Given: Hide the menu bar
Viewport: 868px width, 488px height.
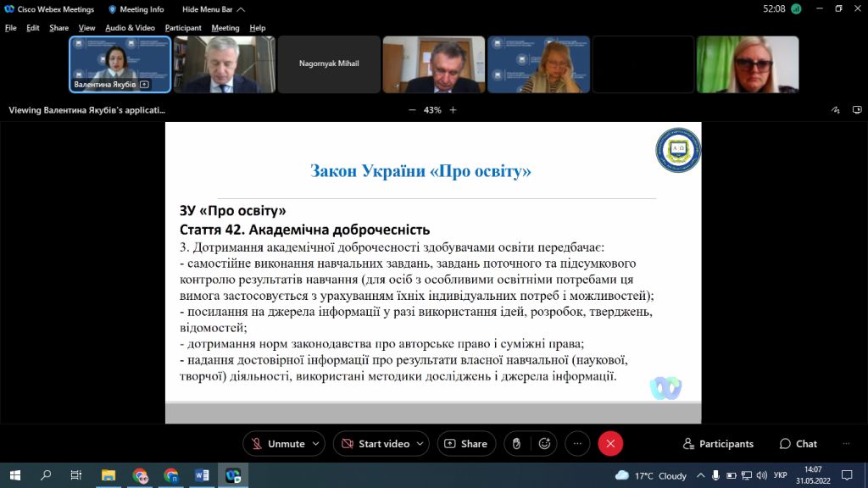Looking at the screenshot, I should 213,9.
